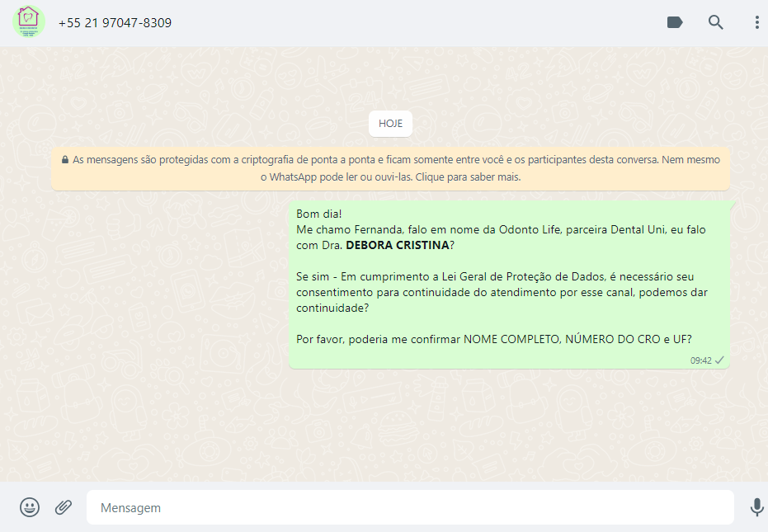Select the line asking for NOME COMPLETO

tap(493, 340)
